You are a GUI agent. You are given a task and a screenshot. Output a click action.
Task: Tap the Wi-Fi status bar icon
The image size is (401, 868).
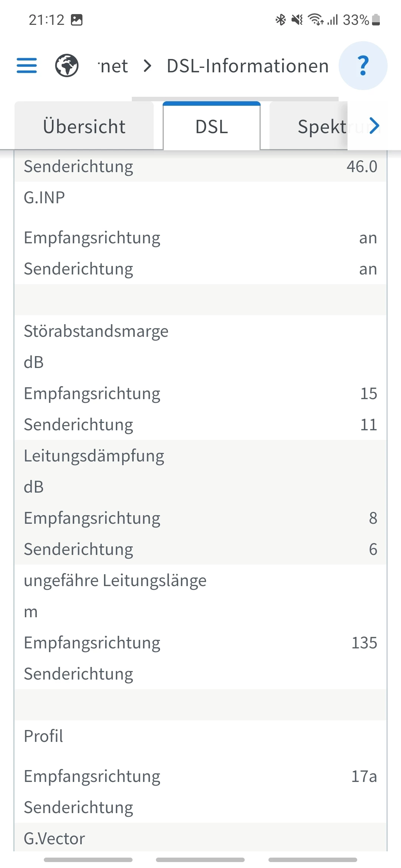316,20
